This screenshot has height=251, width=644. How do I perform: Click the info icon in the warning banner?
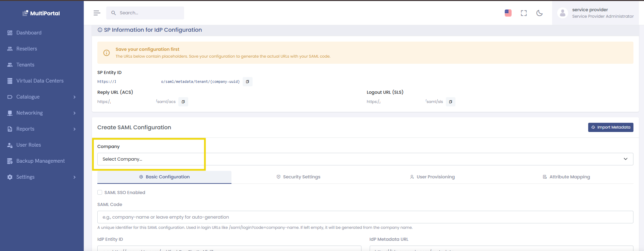[107, 53]
